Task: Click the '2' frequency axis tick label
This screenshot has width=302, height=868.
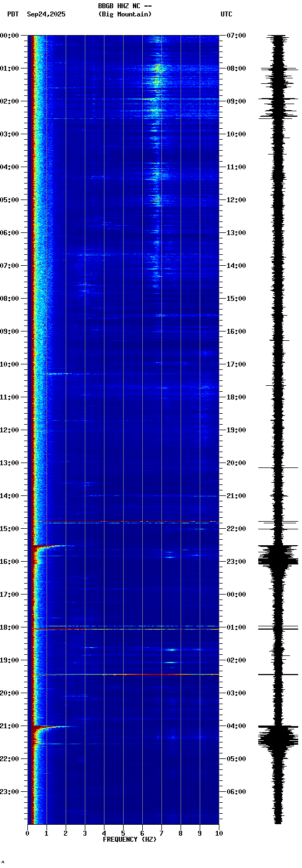Action: (66, 833)
